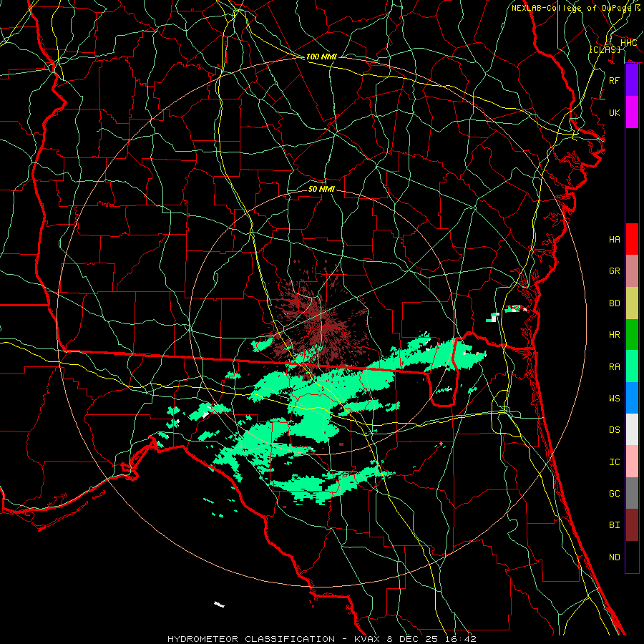
Task: Click the GC legend label
Action: point(615,494)
